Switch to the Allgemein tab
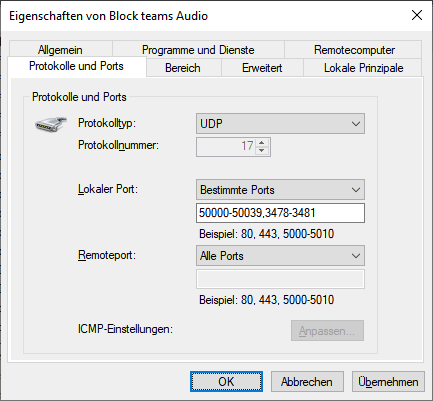This screenshot has height=401, width=433. [60, 50]
